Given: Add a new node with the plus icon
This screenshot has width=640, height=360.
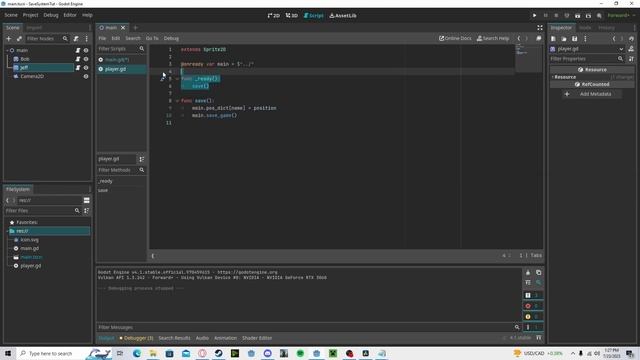Looking at the screenshot, I should pyautogui.click(x=9, y=38).
